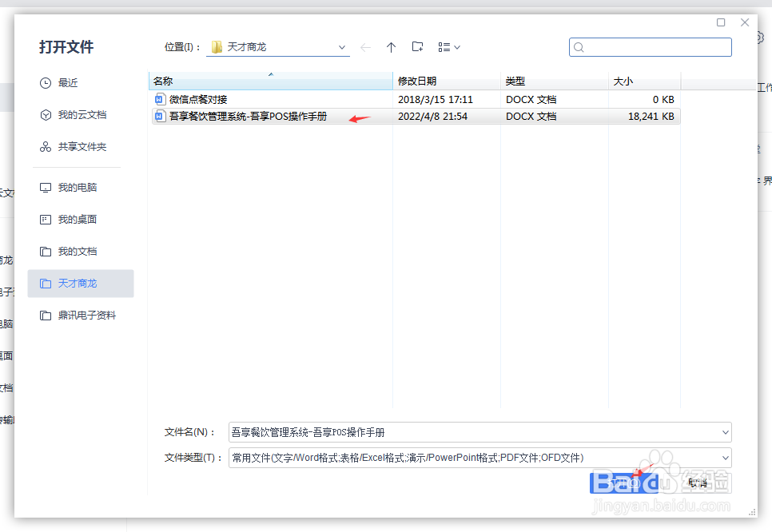Create a new folder

coord(417,47)
